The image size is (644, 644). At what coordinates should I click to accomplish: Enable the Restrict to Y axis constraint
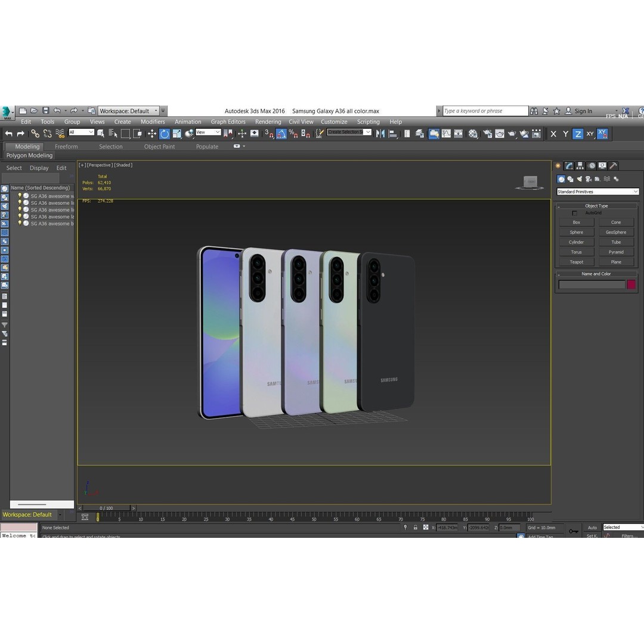565,134
